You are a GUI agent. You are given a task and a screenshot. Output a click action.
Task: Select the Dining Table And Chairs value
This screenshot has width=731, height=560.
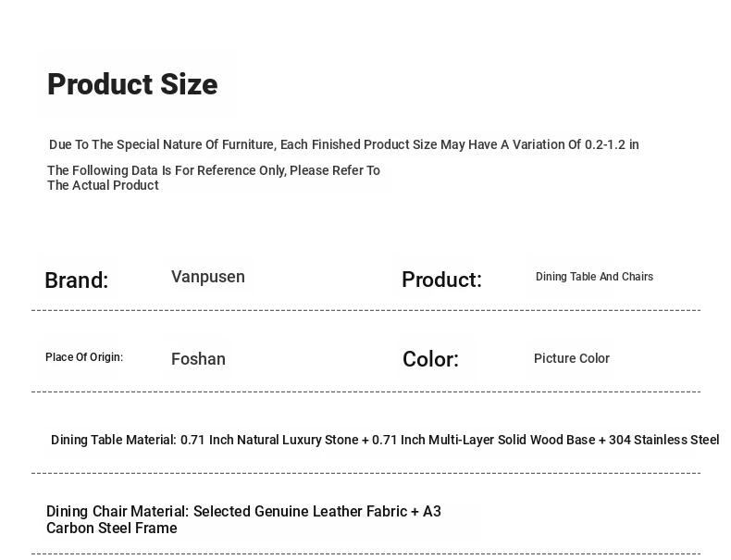tap(594, 277)
